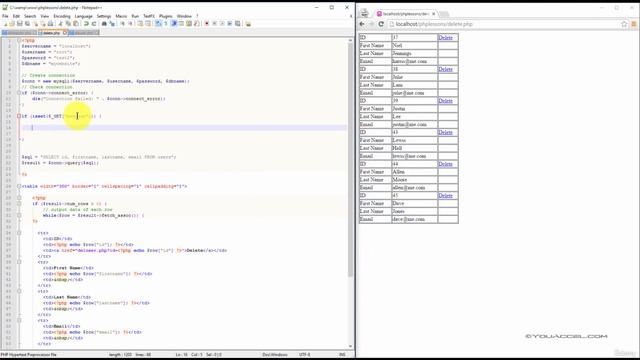Click the Run macro multiple times icon
This screenshot has width=640, height=360.
tap(230, 24)
